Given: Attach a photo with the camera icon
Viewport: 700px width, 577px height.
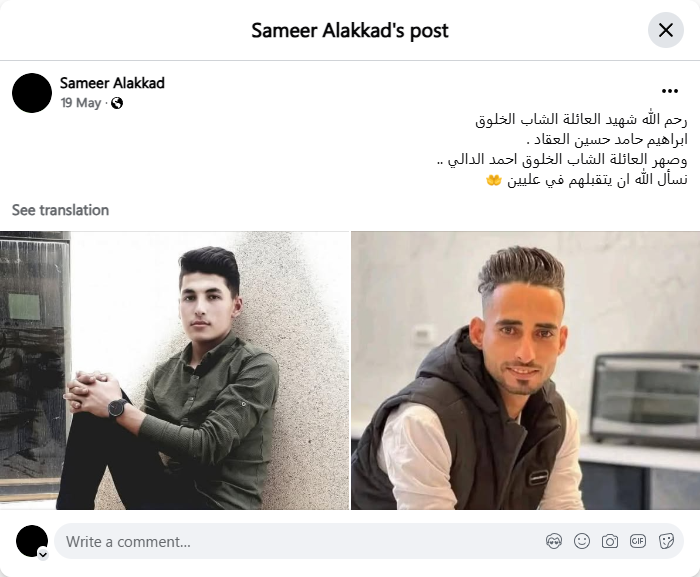Looking at the screenshot, I should [x=609, y=541].
